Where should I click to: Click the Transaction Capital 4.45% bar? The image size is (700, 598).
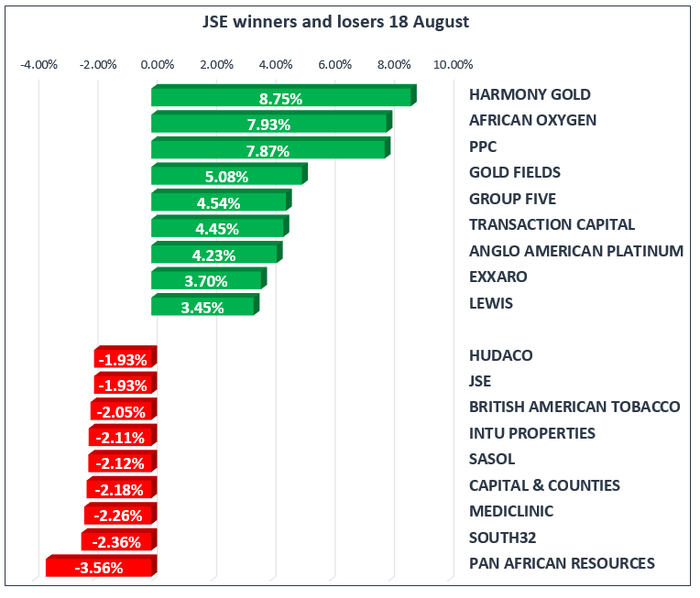coord(218,228)
